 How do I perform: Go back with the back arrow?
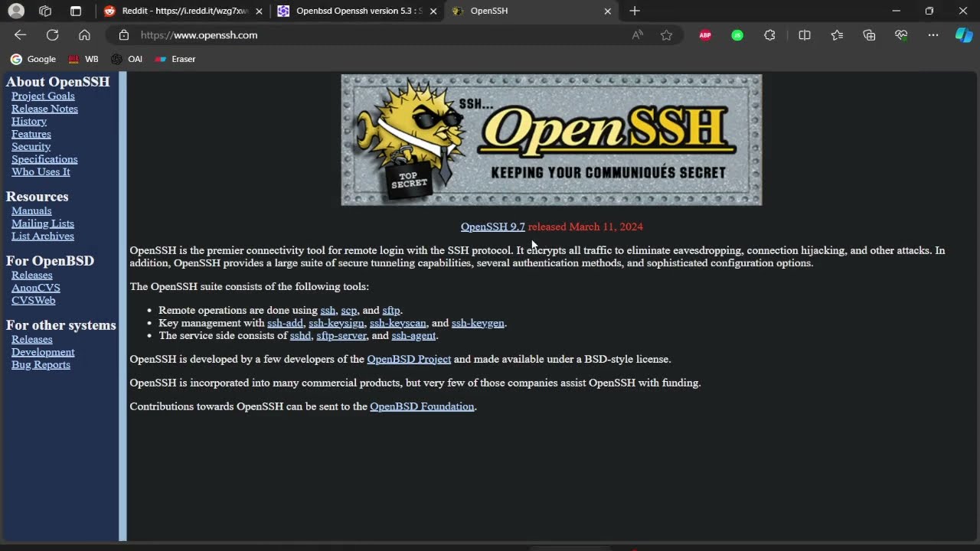20,35
